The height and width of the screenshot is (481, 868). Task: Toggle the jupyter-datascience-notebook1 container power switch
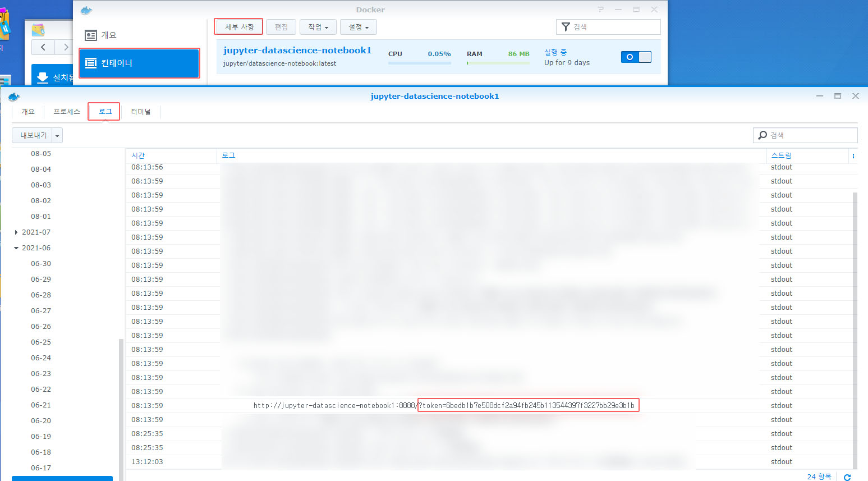pos(636,57)
